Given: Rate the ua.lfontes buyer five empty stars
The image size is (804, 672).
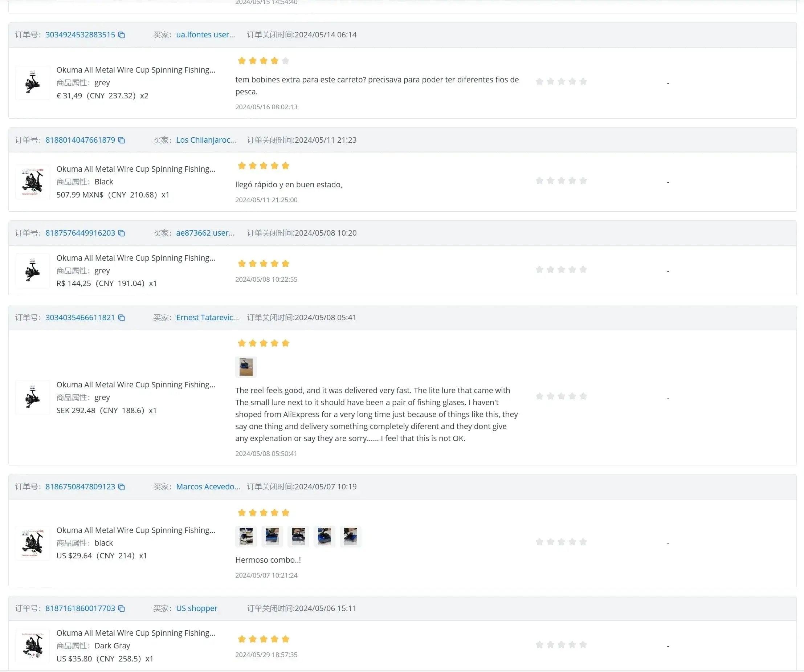Looking at the screenshot, I should pyautogui.click(x=583, y=82).
